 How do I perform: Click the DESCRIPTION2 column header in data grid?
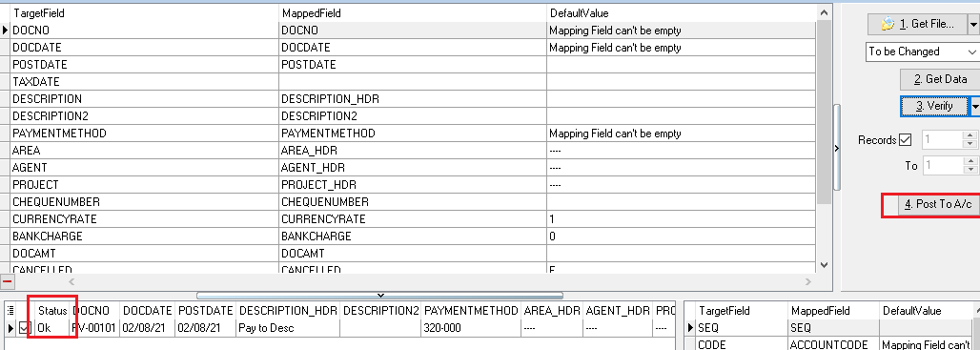click(380, 311)
